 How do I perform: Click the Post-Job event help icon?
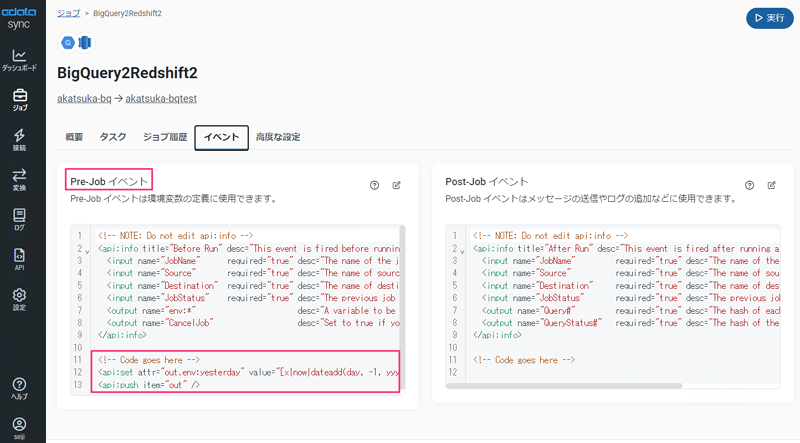point(749,185)
